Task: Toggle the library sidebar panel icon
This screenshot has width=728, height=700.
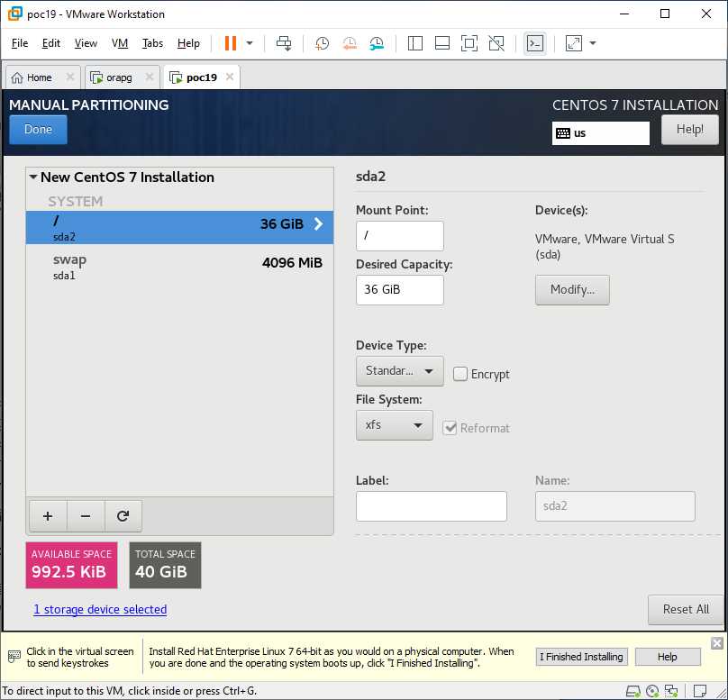Action: click(x=415, y=43)
